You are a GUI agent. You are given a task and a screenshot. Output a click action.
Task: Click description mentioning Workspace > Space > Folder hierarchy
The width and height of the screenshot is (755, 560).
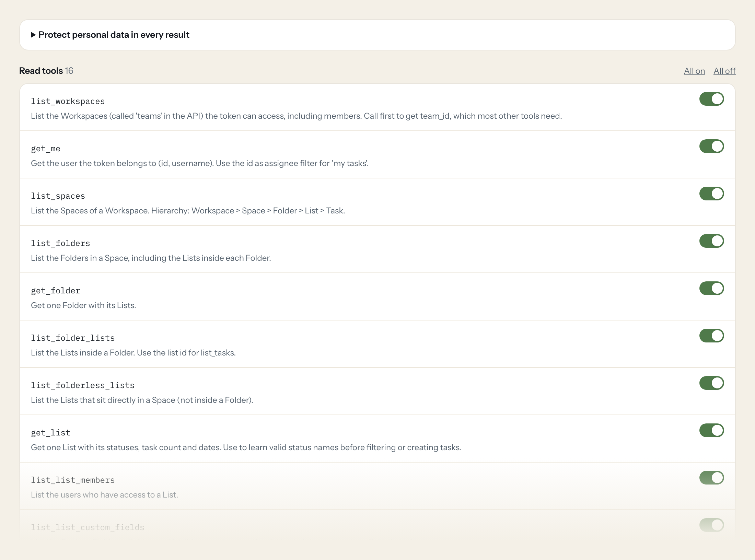click(x=188, y=211)
